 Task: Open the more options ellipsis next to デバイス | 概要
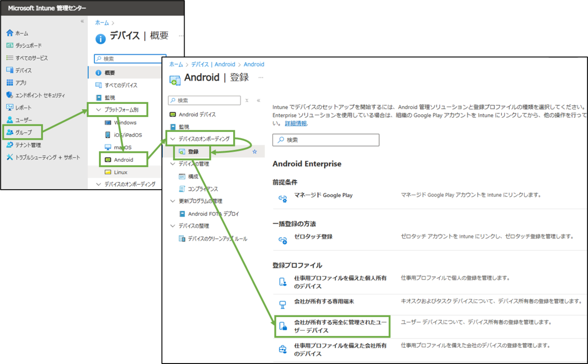tap(181, 36)
